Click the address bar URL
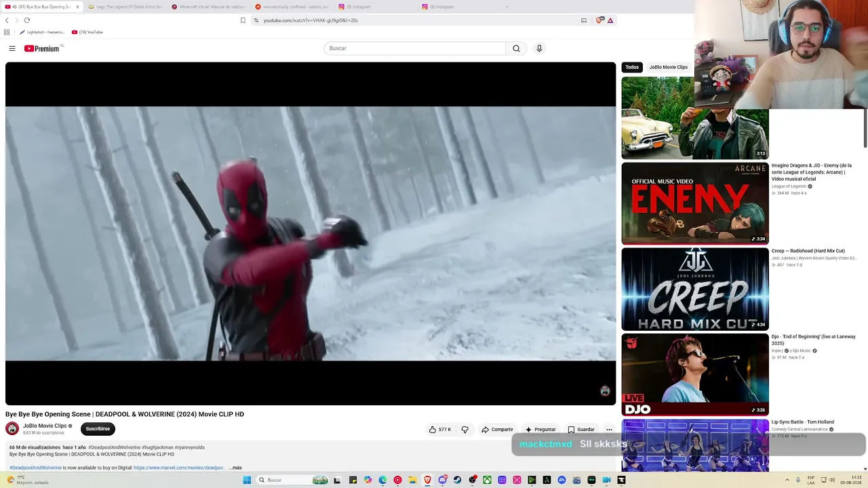868x488 pixels. (311, 20)
